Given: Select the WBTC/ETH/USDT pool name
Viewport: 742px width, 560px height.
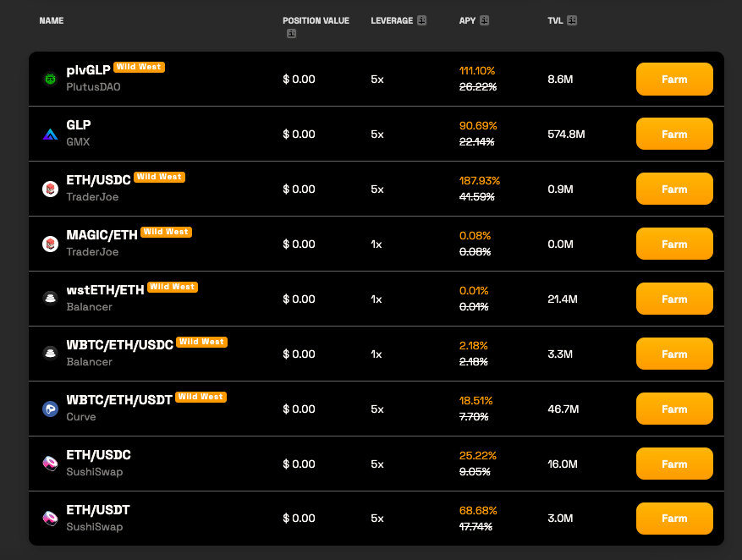Looking at the screenshot, I should tap(119, 400).
